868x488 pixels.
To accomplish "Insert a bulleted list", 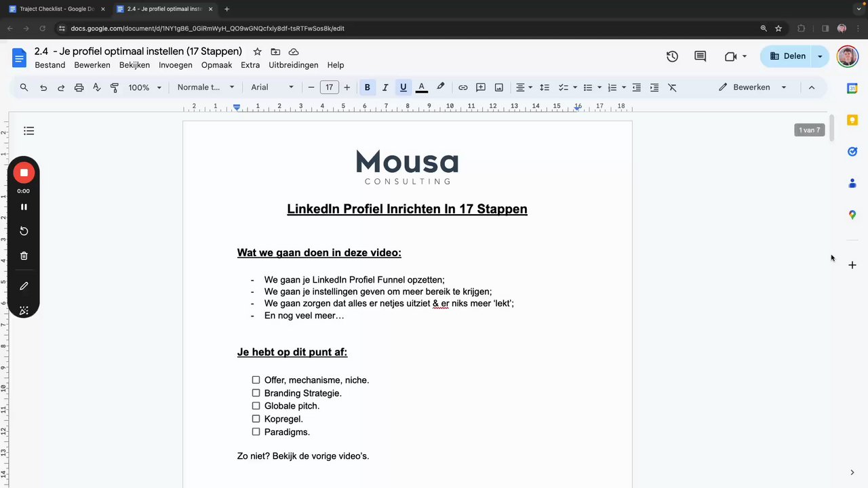I will tap(588, 87).
